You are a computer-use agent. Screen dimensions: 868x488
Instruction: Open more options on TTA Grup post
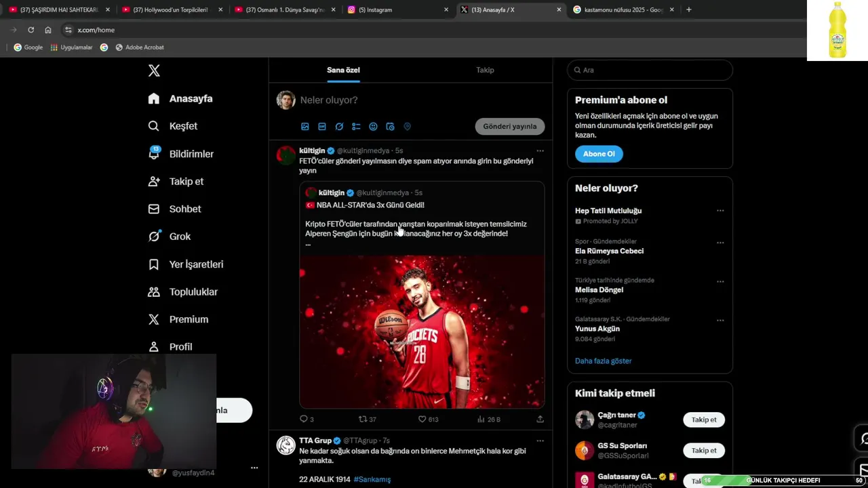pyautogui.click(x=540, y=441)
